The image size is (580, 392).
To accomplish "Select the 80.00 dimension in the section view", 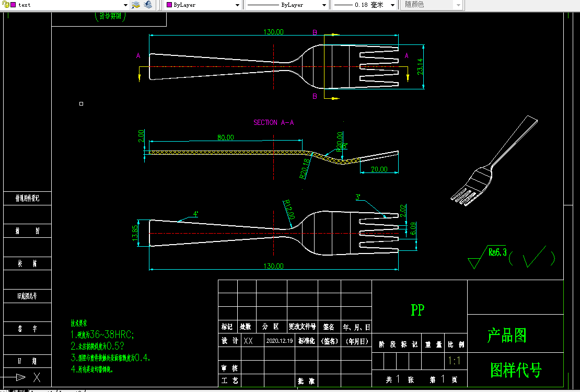I will pyautogui.click(x=226, y=137).
